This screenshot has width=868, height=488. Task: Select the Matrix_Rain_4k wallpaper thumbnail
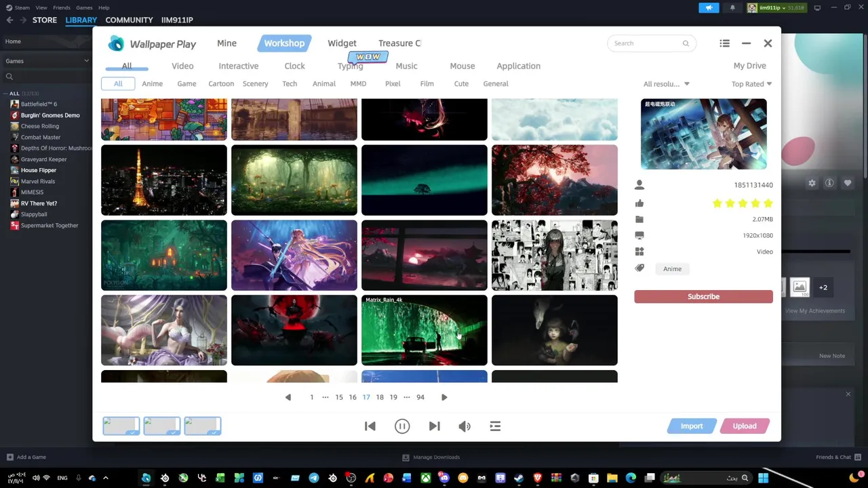425,330
